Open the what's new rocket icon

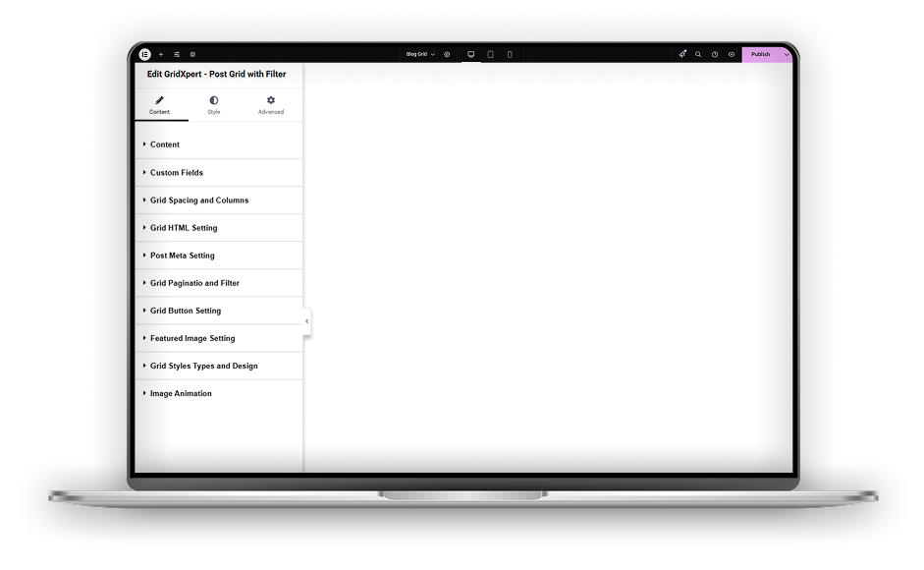coord(682,54)
